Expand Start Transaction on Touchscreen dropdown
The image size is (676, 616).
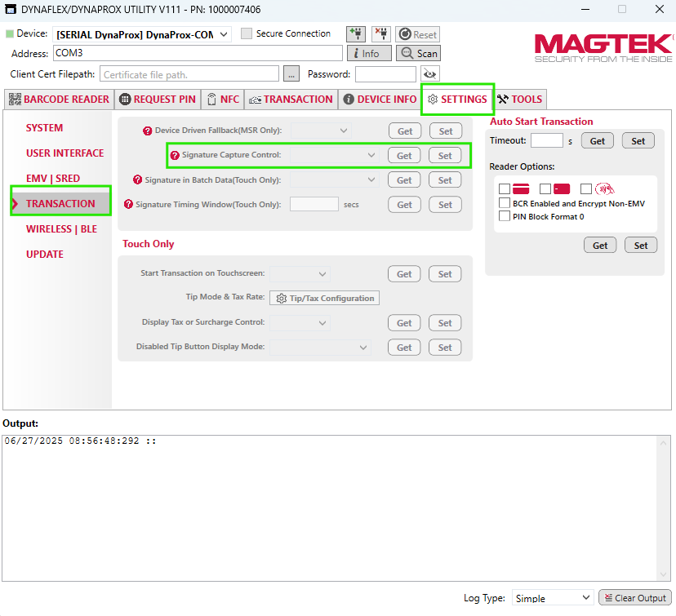click(x=300, y=274)
